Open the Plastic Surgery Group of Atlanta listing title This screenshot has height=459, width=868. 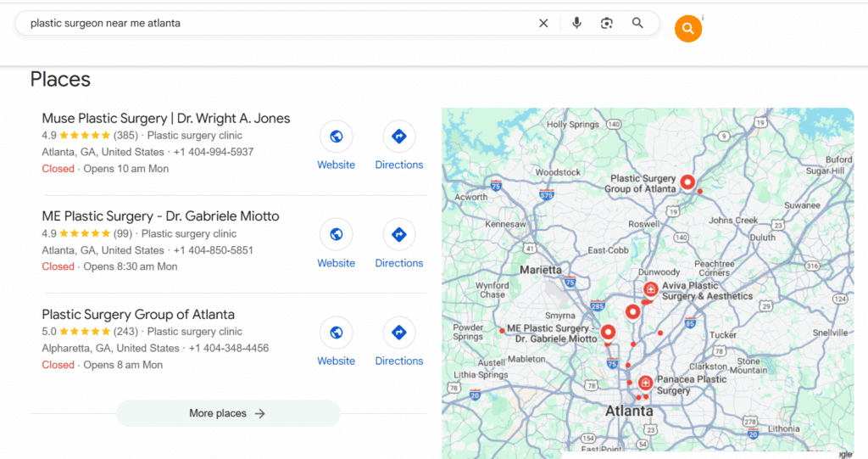coord(138,314)
